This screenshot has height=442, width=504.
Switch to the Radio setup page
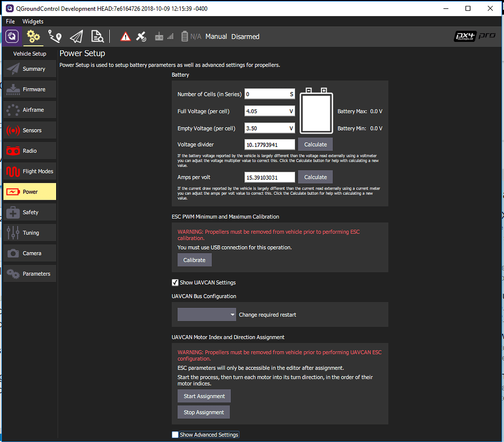point(30,151)
